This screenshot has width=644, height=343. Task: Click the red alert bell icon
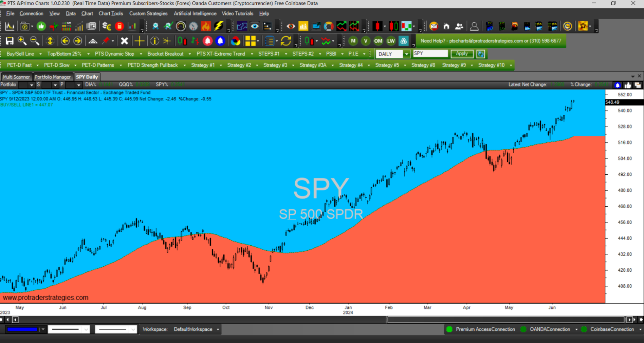coord(207,41)
